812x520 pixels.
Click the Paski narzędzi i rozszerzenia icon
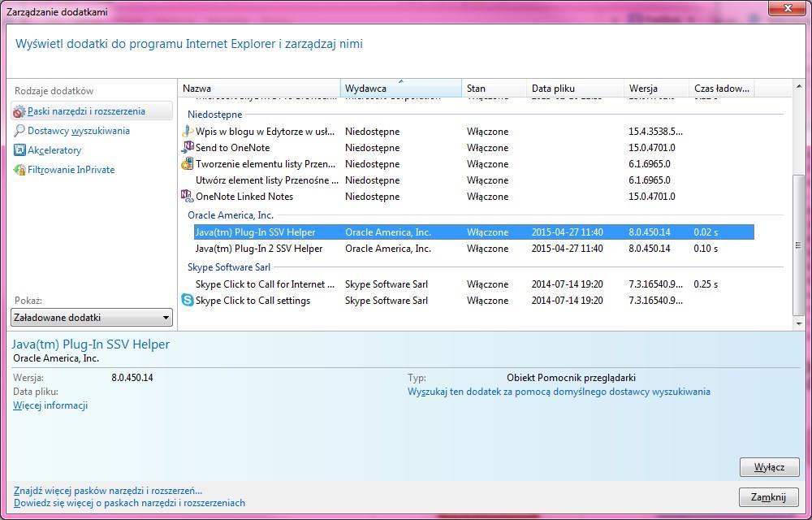pos(19,111)
